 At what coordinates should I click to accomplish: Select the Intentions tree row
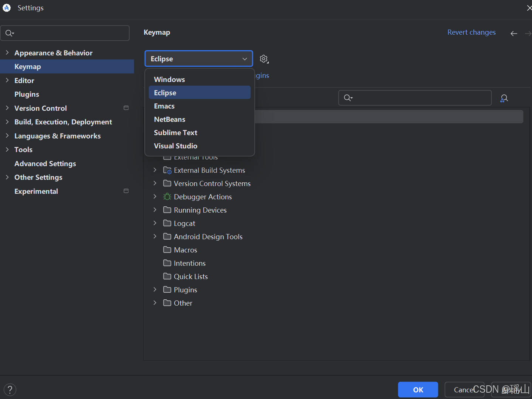333,263
